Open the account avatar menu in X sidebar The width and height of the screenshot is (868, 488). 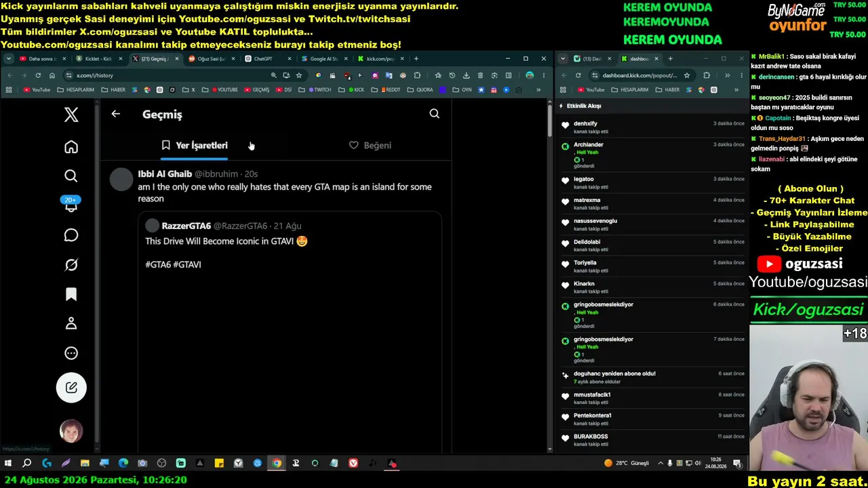(x=71, y=431)
